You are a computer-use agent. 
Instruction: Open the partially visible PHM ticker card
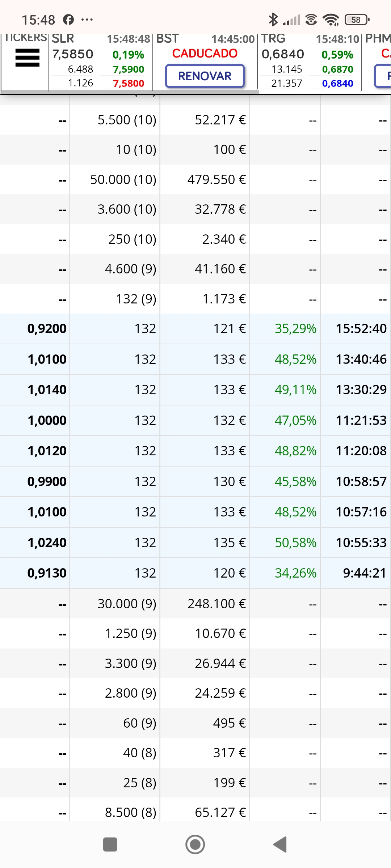pos(377,61)
